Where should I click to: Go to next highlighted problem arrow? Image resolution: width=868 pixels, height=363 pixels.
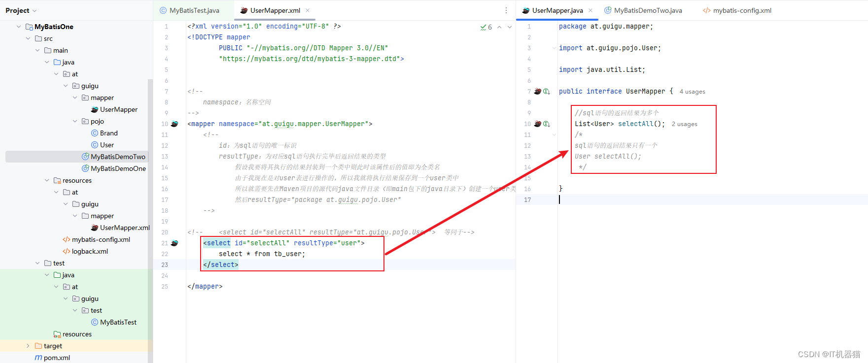click(x=510, y=27)
